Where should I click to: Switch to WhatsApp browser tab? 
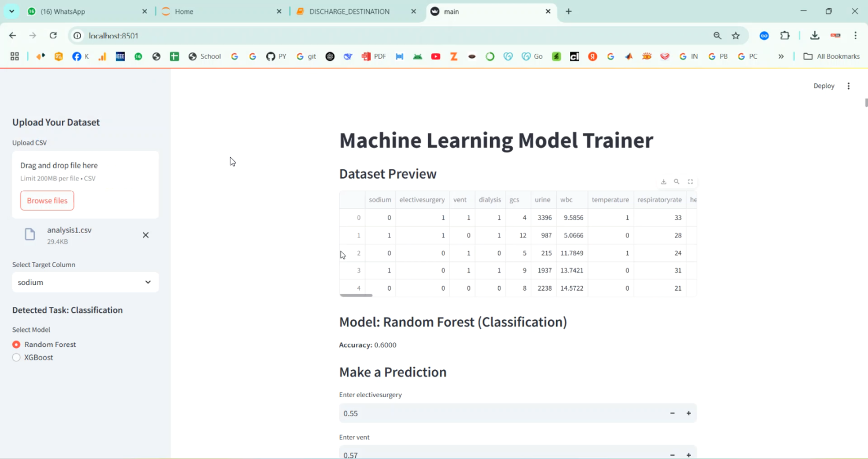click(81, 12)
